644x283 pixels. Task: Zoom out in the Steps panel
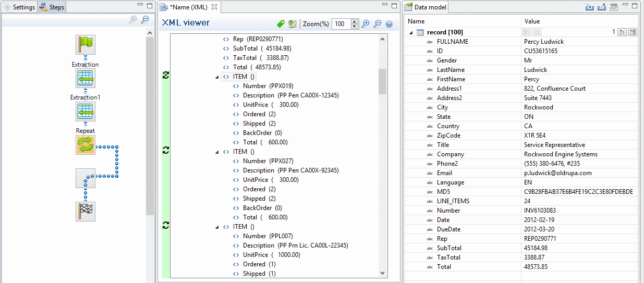[144, 19]
